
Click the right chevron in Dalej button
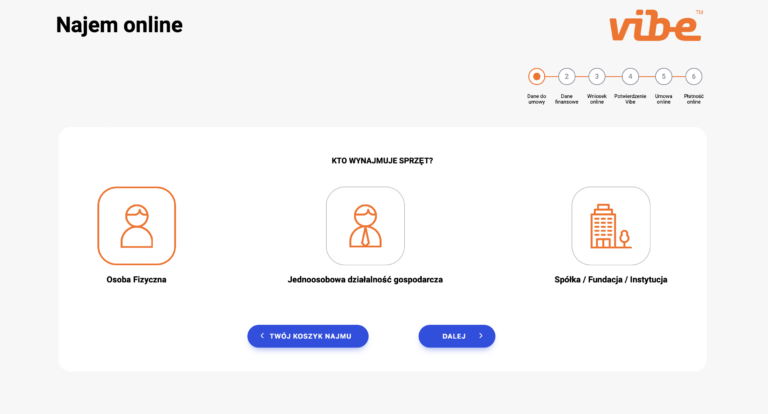(480, 336)
